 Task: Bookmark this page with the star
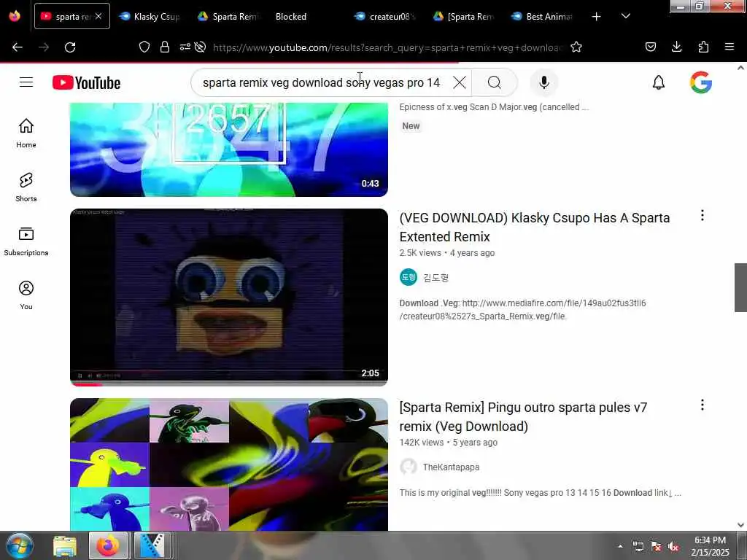[576, 47]
